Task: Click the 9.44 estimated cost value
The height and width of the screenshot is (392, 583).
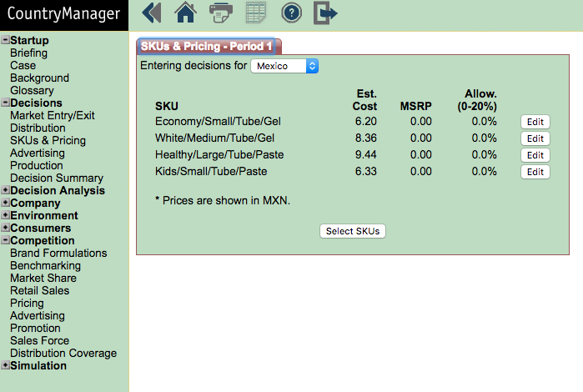Action: pos(366,154)
